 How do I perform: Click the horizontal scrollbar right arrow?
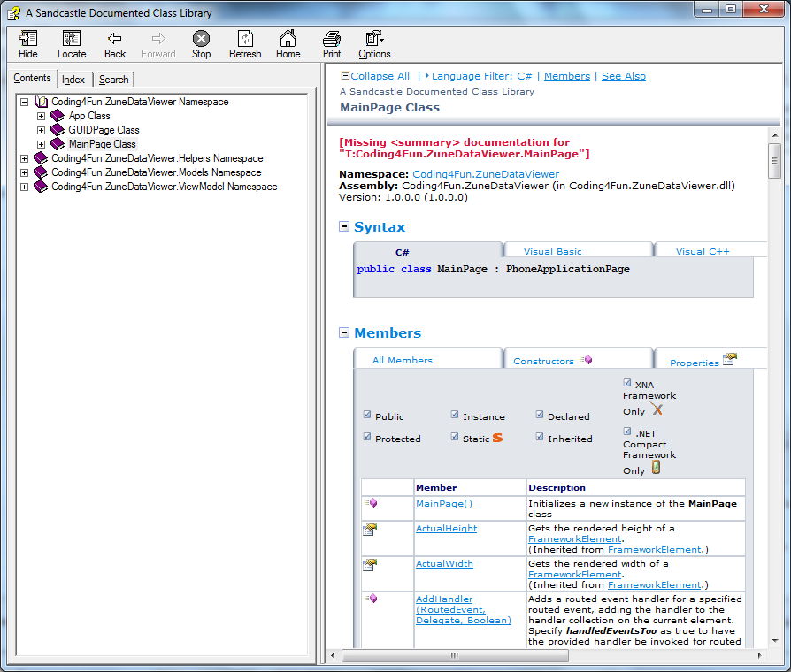click(760, 655)
